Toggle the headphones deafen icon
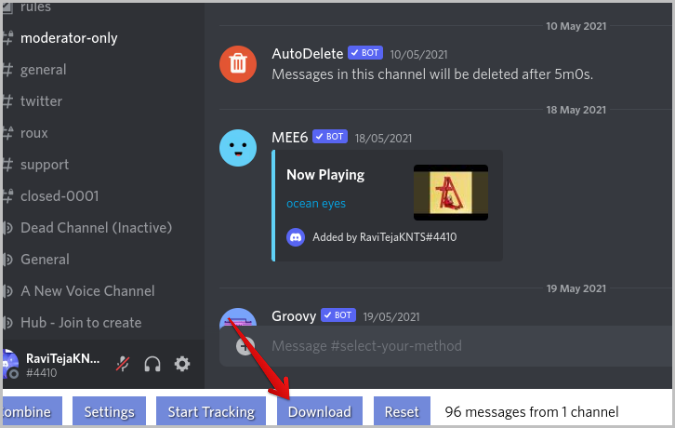 pos(152,364)
